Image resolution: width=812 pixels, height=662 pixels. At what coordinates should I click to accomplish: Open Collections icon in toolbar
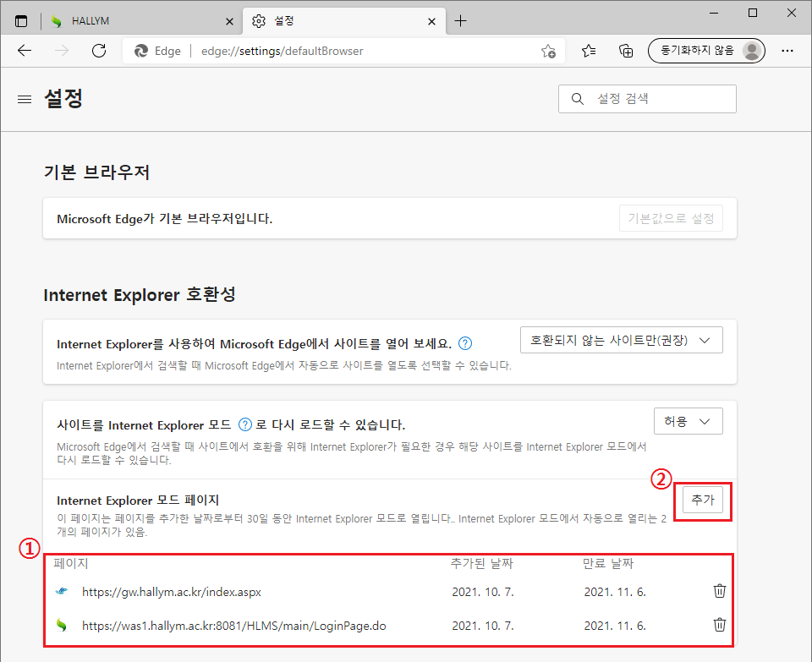[626, 51]
